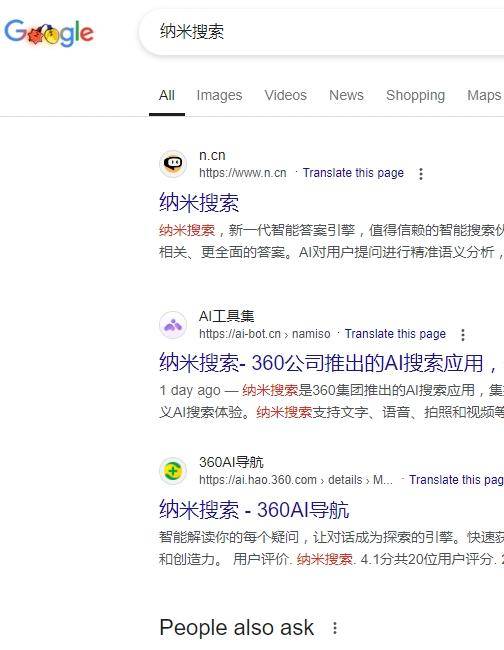Click the People also ask heading
The image size is (504, 650).
pyautogui.click(x=237, y=628)
